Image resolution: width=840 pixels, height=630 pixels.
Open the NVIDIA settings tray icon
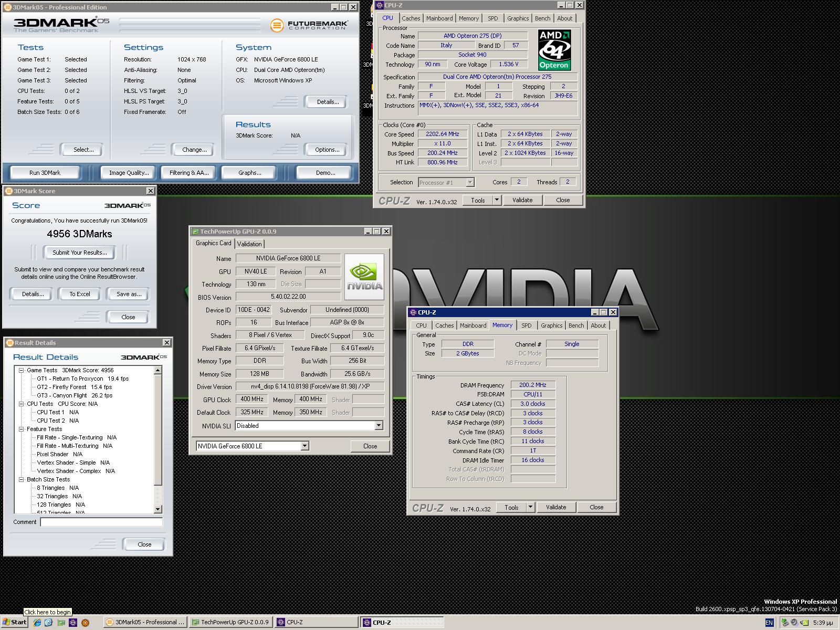(x=804, y=623)
